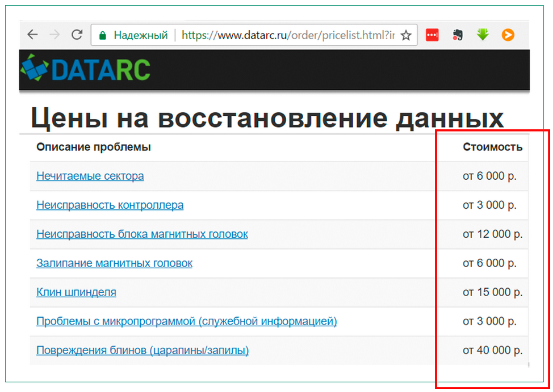The width and height of the screenshot is (553, 392).
Task: Click the forward navigation arrow
Action: tap(55, 35)
